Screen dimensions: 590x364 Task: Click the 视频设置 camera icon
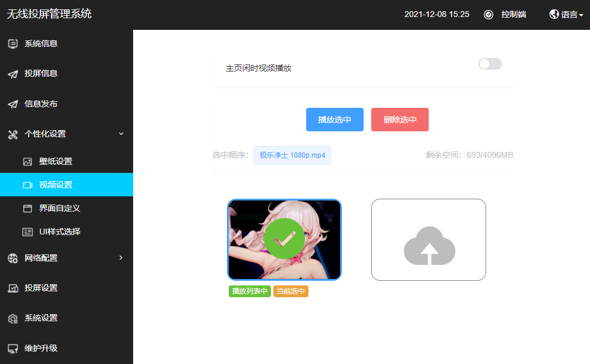[x=28, y=185]
